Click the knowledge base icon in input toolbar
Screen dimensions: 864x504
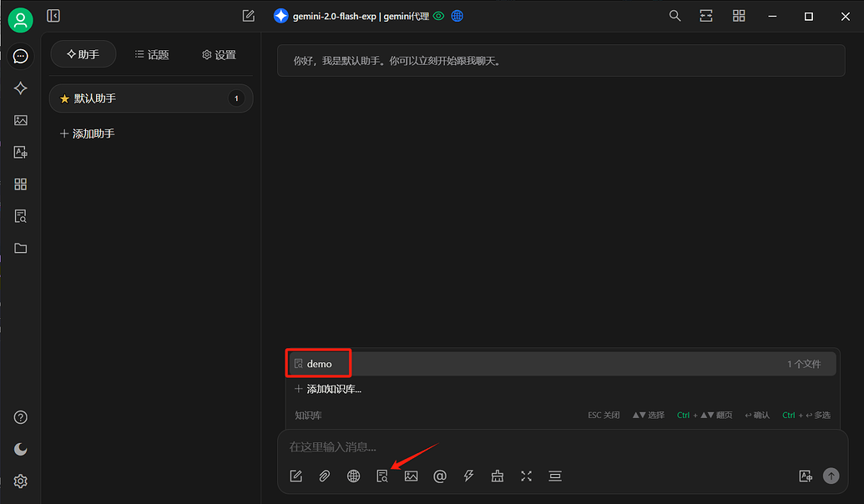(382, 476)
